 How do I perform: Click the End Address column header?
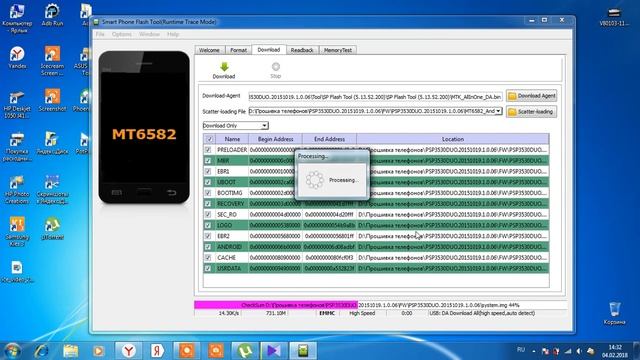click(329, 139)
